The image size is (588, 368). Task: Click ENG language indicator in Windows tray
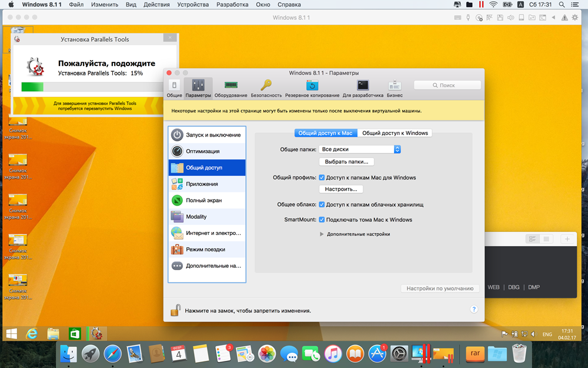tap(547, 334)
